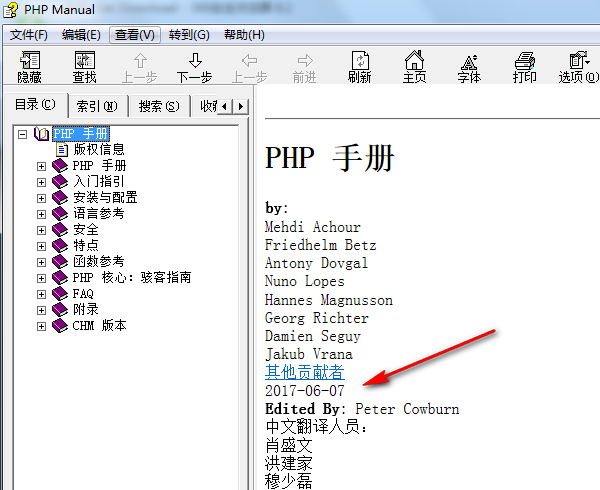
Task: Switch to the 索引(N) tab
Action: 97,106
